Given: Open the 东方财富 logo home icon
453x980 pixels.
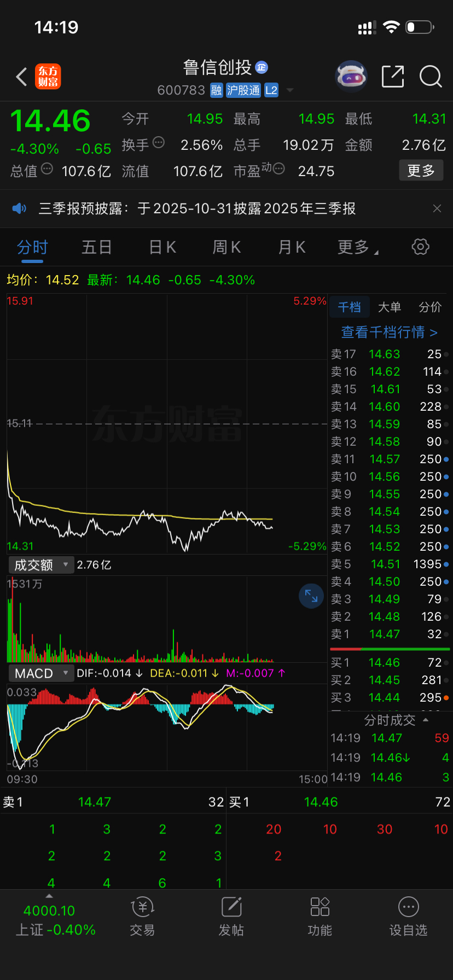Looking at the screenshot, I should tap(48, 77).
